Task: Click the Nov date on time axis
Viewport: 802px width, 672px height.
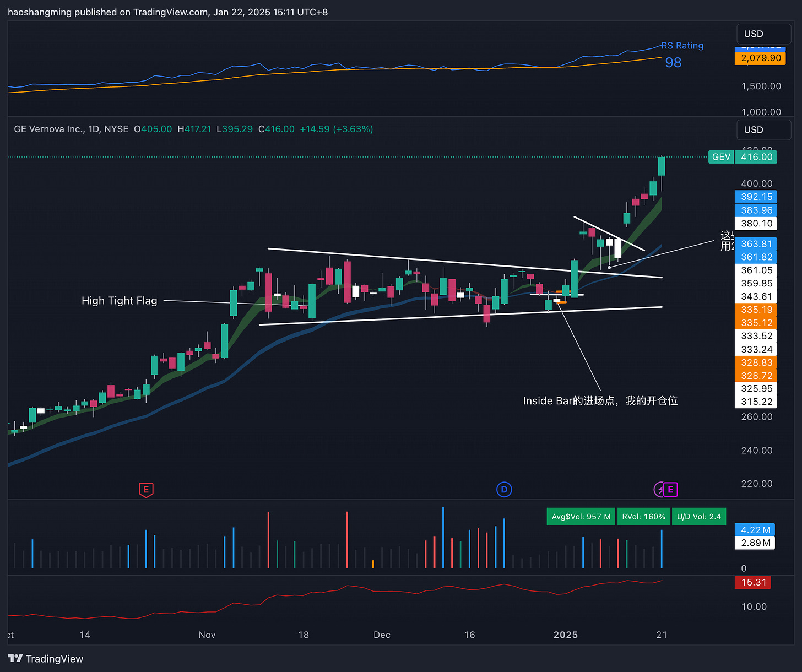Action: point(207,635)
